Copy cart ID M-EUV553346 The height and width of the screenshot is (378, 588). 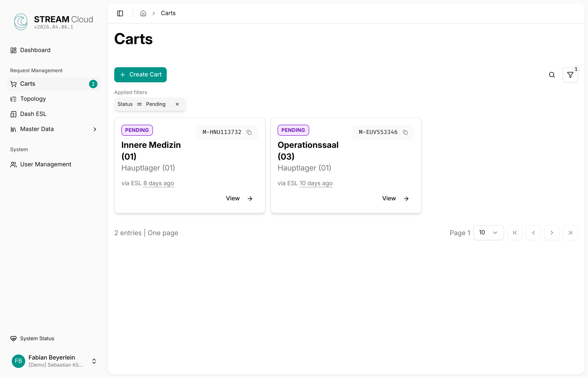[x=406, y=132]
